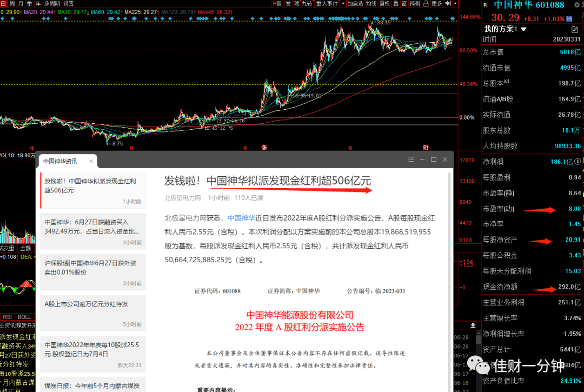Screen dimensions: 584x392
Task: Click the X100 volume scale label
Action: (466, 241)
